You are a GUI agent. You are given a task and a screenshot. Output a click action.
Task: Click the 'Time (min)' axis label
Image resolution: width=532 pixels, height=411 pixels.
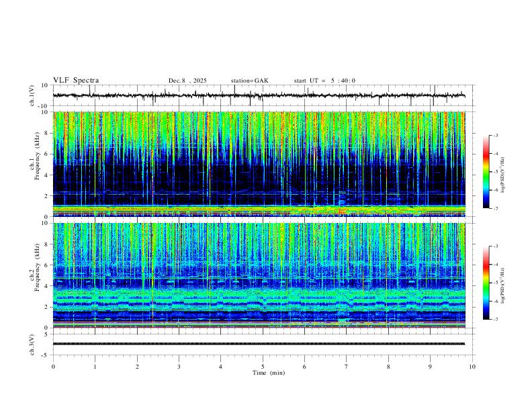point(269,373)
